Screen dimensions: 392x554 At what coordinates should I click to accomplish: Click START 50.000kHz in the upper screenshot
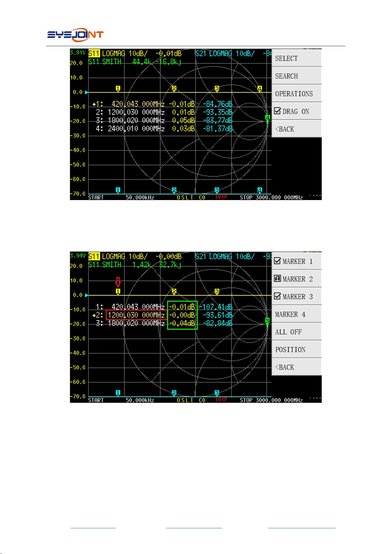click(x=121, y=197)
